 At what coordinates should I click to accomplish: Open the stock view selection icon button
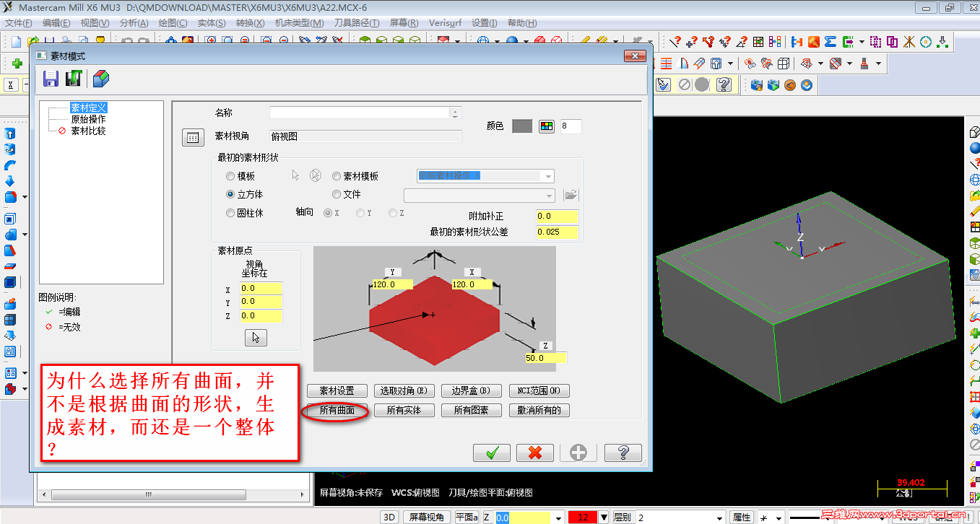pos(193,137)
